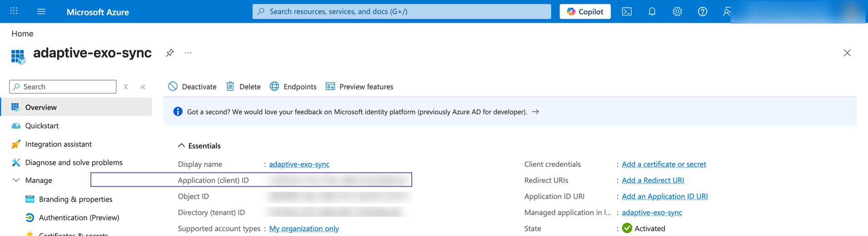
Task: Open portal settings gear
Action: (x=677, y=11)
